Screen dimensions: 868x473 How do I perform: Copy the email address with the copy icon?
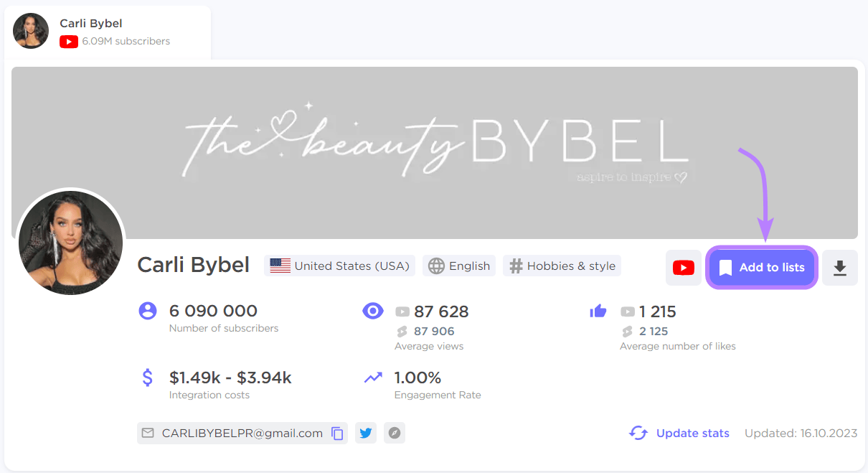point(337,433)
